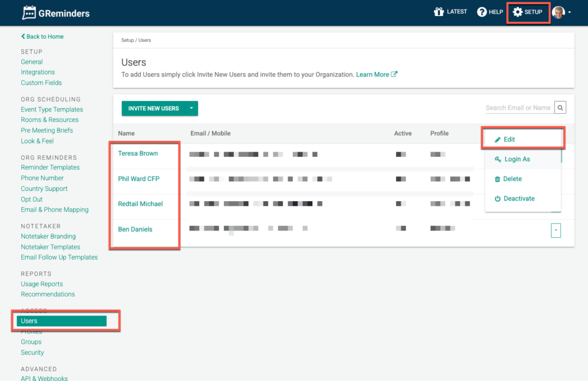Open Setup via the gear icon
Screen dimensions: 588x381
[517, 12]
